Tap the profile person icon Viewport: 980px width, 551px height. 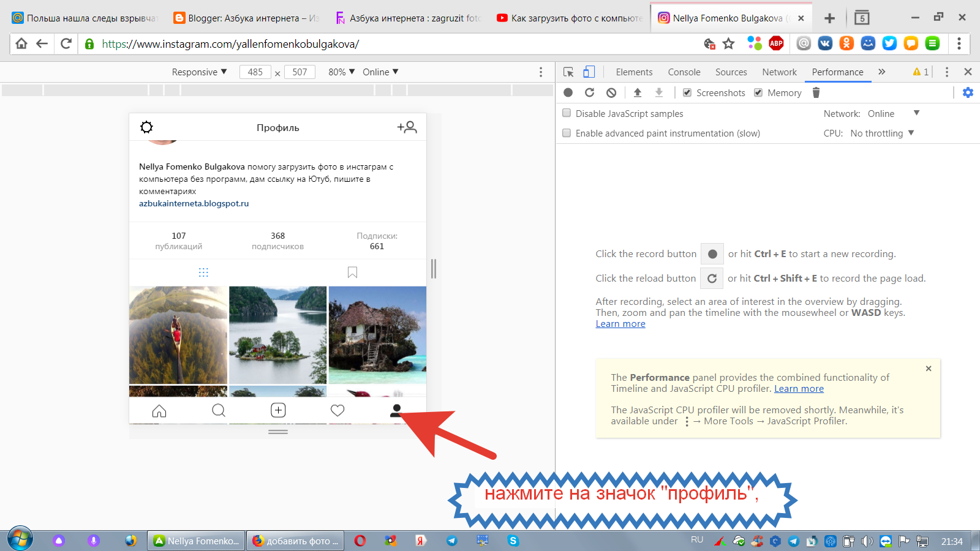pos(396,410)
